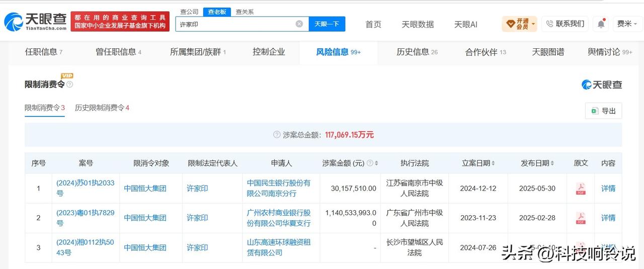Open 详情 for the 2025-02-28 row
644x269 pixels.
608,218
